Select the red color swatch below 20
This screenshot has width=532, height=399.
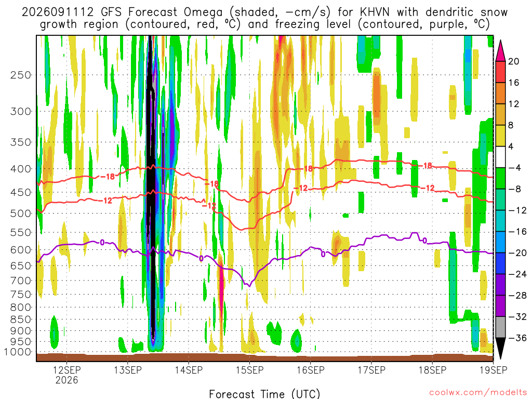[500, 72]
